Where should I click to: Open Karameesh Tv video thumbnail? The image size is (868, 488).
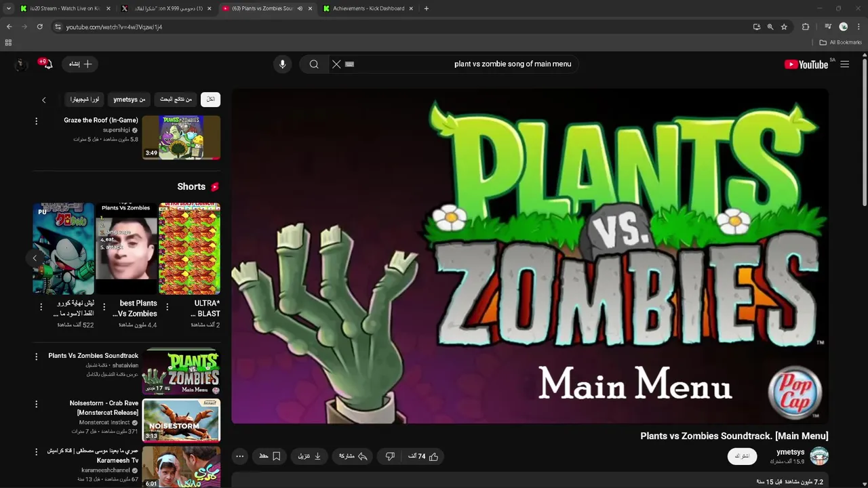click(x=181, y=467)
